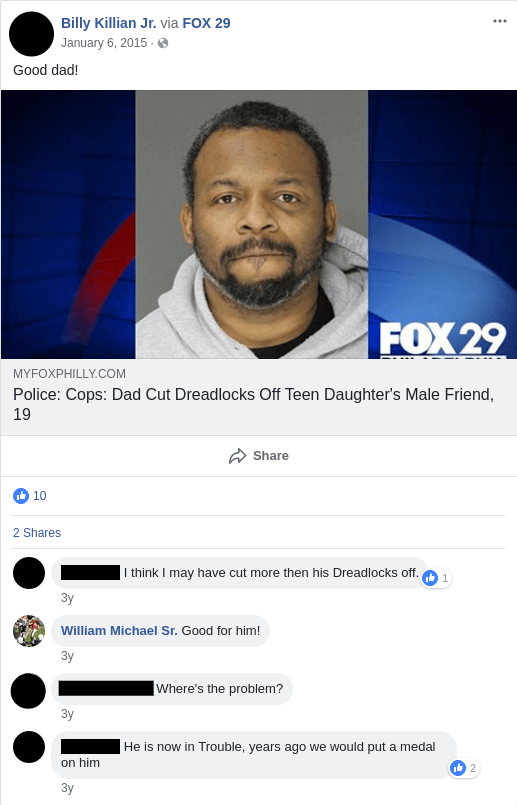View the 10 reactions list
The width and height of the screenshot is (517, 805).
click(x=40, y=496)
